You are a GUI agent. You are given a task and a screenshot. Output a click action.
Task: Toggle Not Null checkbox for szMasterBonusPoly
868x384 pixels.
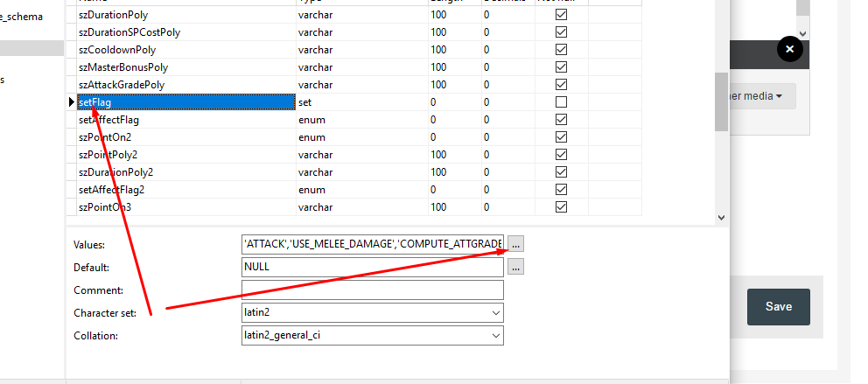point(561,67)
